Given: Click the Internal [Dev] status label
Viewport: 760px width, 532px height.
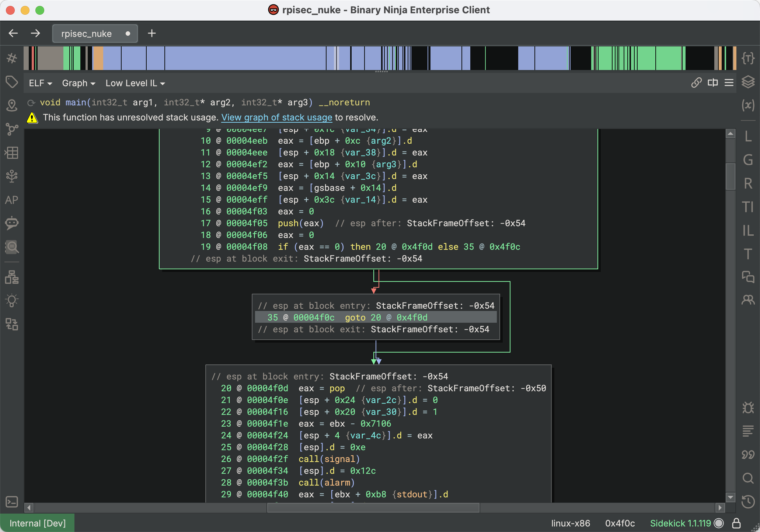Looking at the screenshot, I should tap(38, 523).
